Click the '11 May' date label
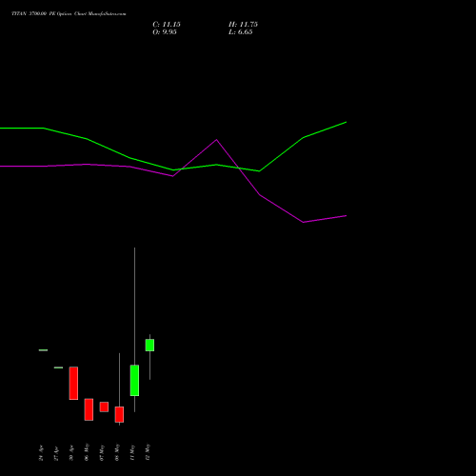The height and width of the screenshot is (476, 476). (x=132, y=452)
